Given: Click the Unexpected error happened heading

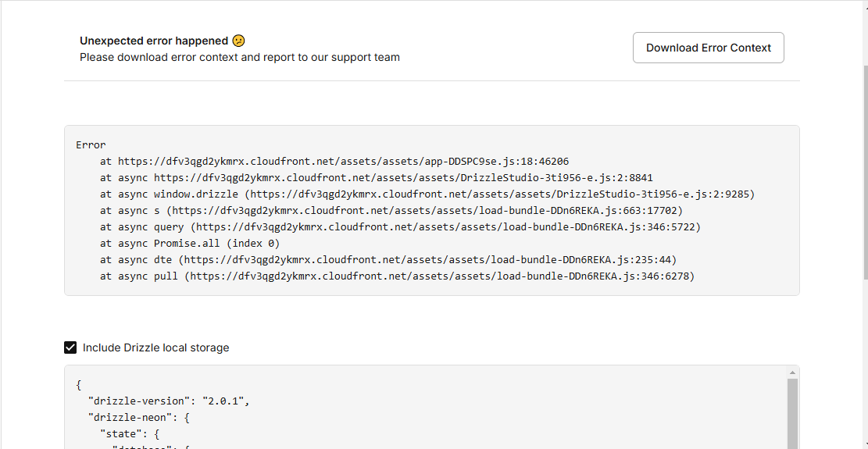Looking at the screenshot, I should [154, 41].
